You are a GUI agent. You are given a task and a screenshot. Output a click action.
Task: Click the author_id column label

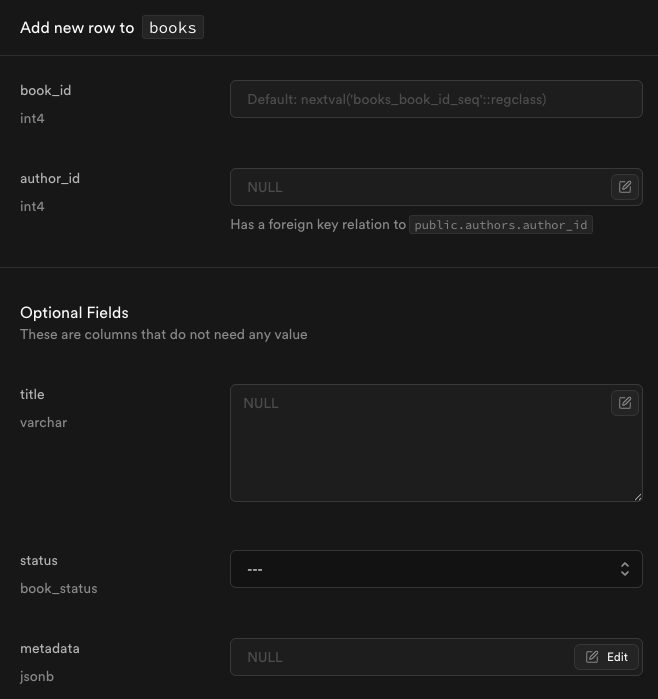[50, 178]
